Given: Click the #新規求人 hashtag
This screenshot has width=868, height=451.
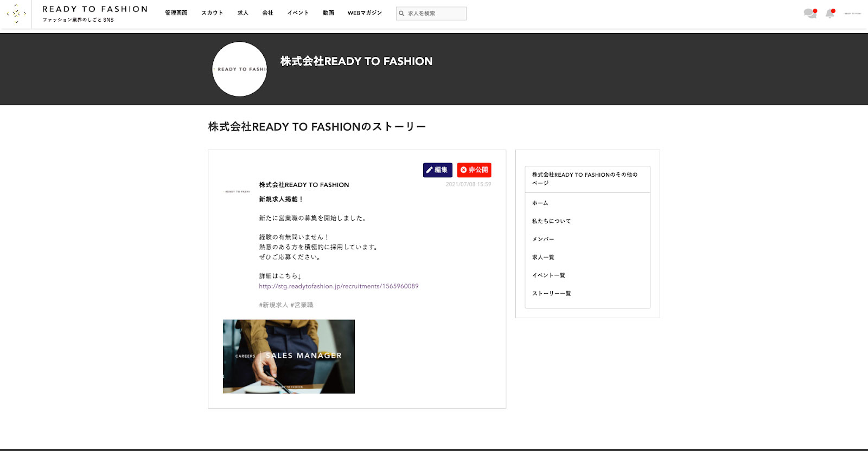Looking at the screenshot, I should (273, 305).
